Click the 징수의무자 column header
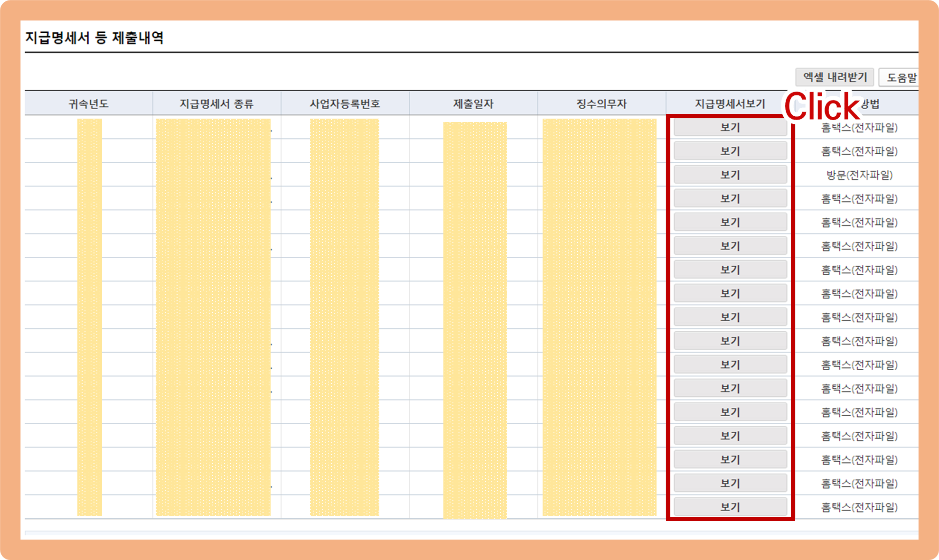This screenshot has height=560, width=939. tap(601, 103)
